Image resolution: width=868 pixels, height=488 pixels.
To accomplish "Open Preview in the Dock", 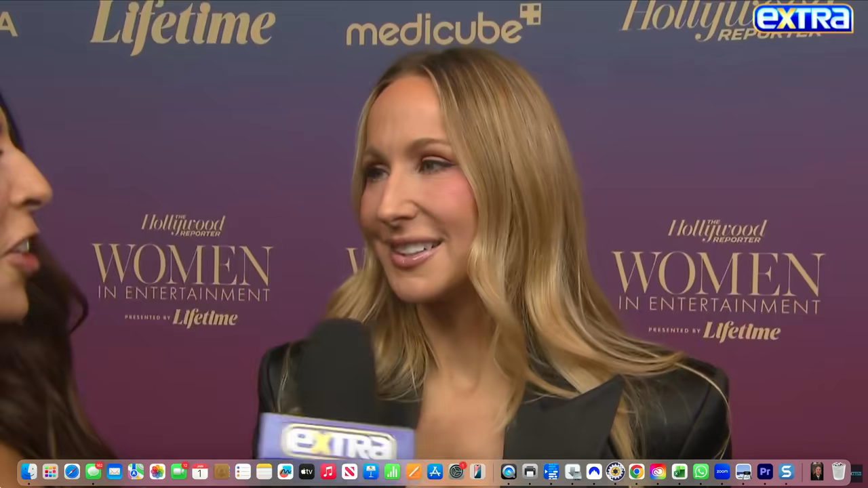I will [743, 472].
